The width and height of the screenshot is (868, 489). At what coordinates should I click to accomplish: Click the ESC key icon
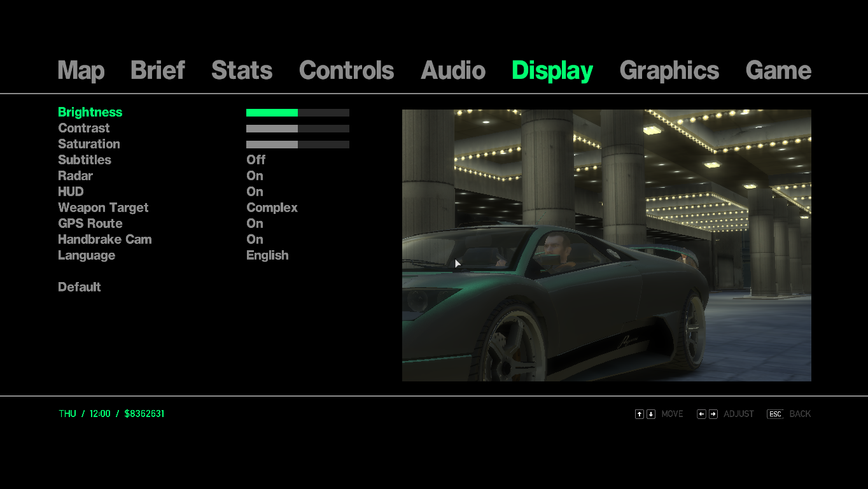775,414
